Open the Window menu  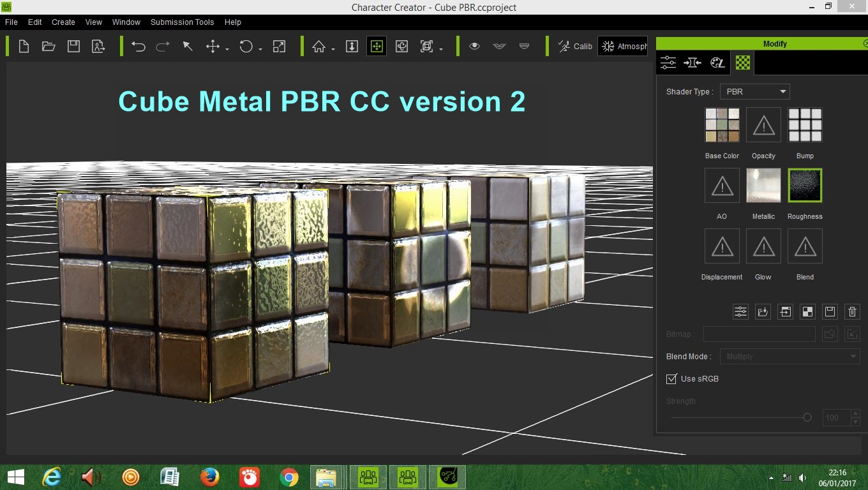point(126,22)
